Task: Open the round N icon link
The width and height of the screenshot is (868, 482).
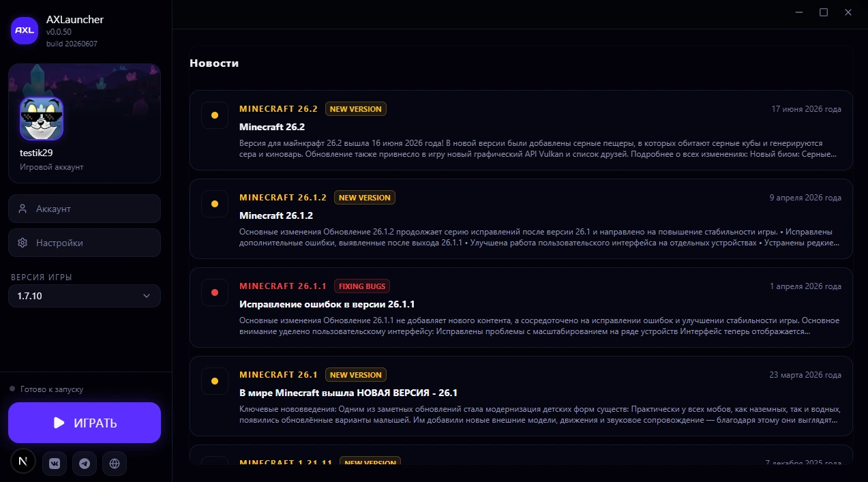Action: point(23,462)
